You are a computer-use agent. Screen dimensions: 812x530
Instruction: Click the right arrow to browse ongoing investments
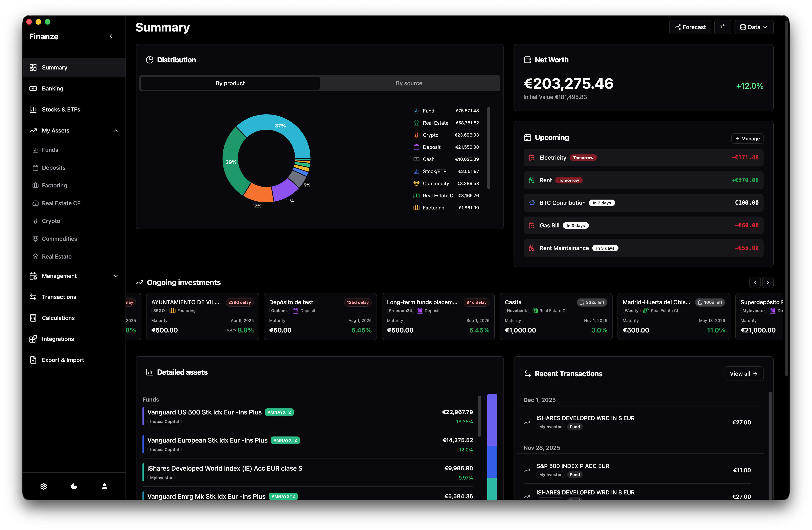768,282
